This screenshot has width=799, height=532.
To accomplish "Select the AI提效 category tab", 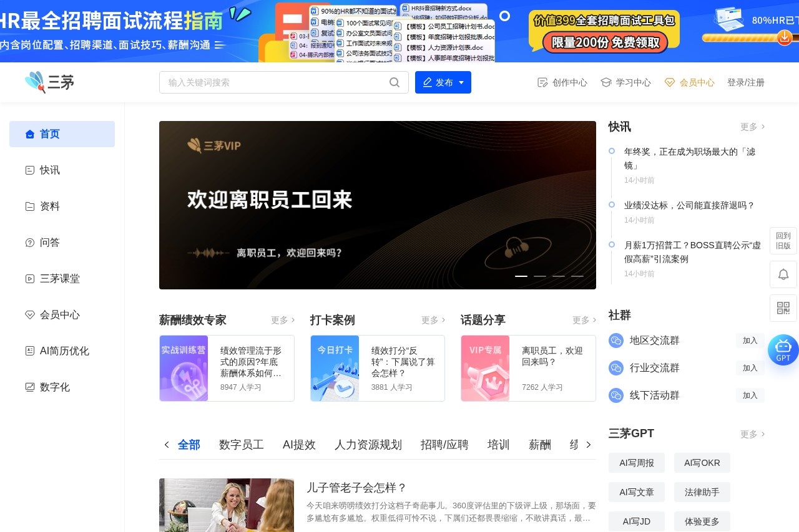I will (x=299, y=445).
